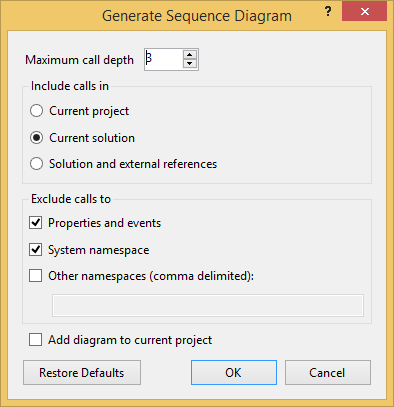
Task: Click the Restore Defaults button
Action: click(x=82, y=372)
